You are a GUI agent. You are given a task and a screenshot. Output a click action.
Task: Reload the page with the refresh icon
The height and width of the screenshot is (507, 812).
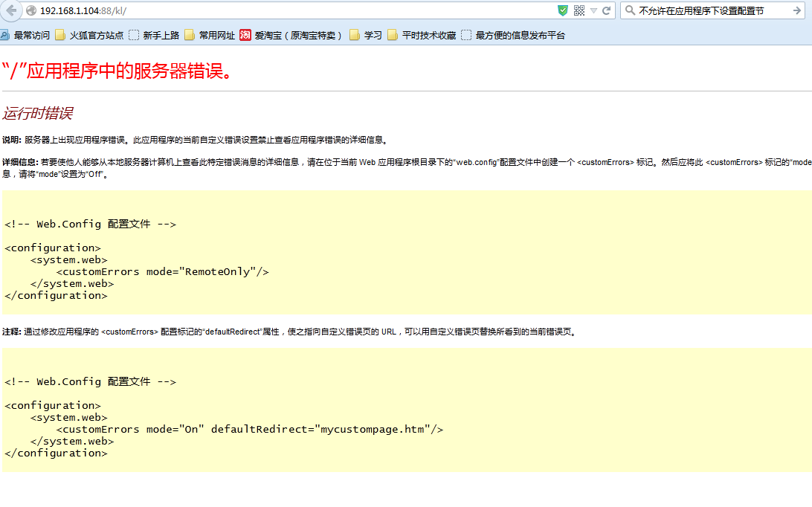pos(607,10)
